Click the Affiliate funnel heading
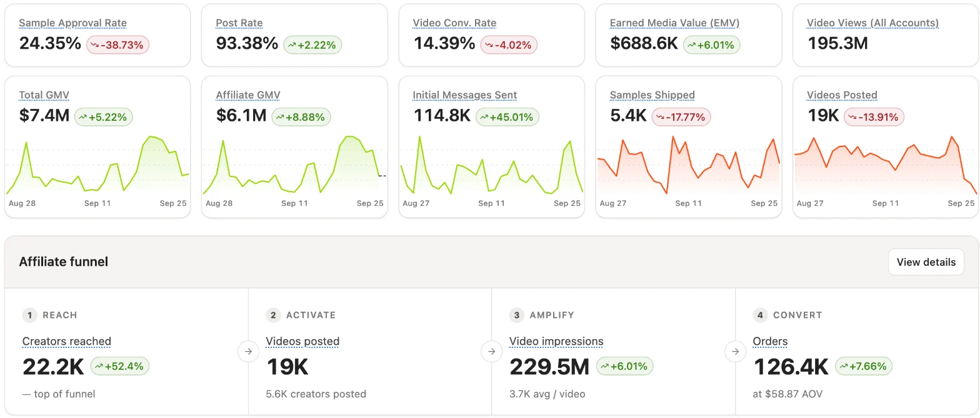This screenshot has height=418, width=980. [x=64, y=262]
